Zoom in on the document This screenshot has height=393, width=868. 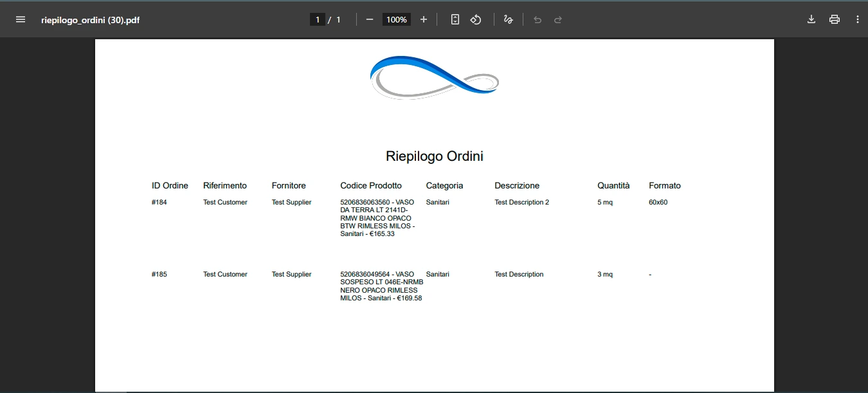[424, 19]
